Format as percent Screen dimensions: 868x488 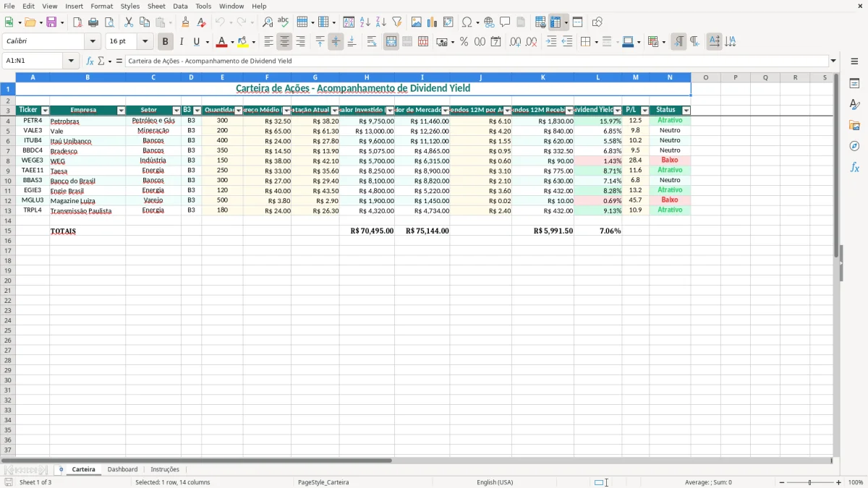pyautogui.click(x=464, y=42)
